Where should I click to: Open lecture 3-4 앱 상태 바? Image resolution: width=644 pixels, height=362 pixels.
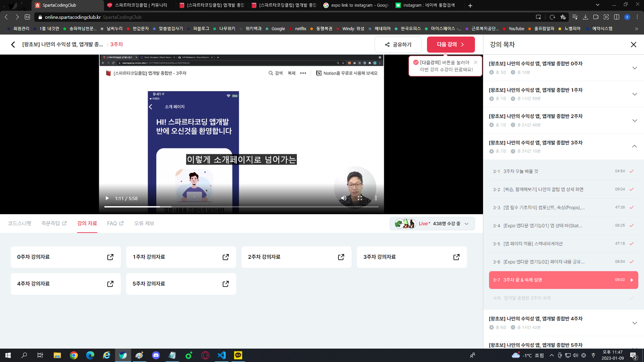click(563, 226)
